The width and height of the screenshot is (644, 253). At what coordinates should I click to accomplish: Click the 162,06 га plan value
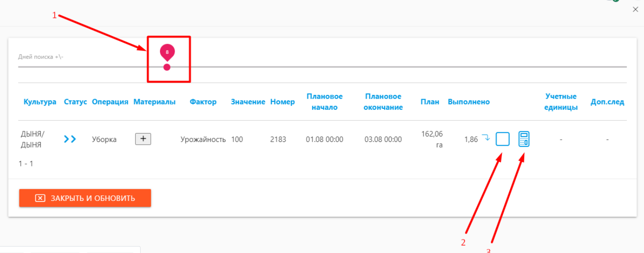click(x=432, y=139)
